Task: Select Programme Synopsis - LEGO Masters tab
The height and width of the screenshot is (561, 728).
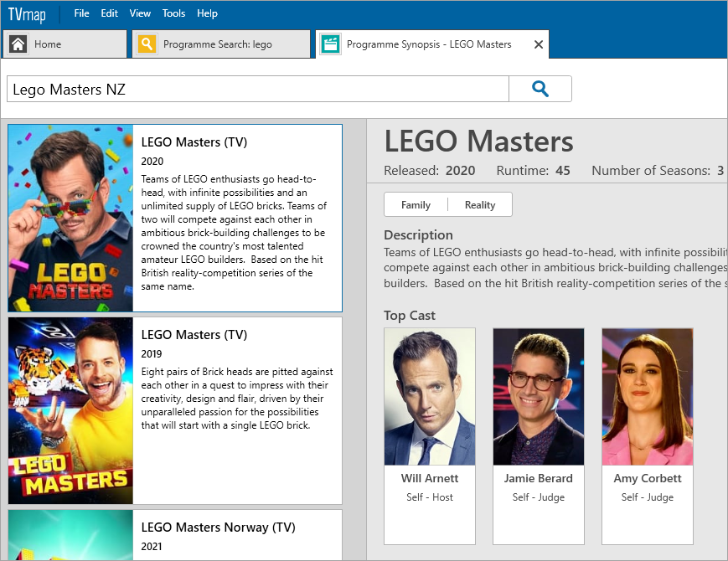Action: (x=432, y=44)
